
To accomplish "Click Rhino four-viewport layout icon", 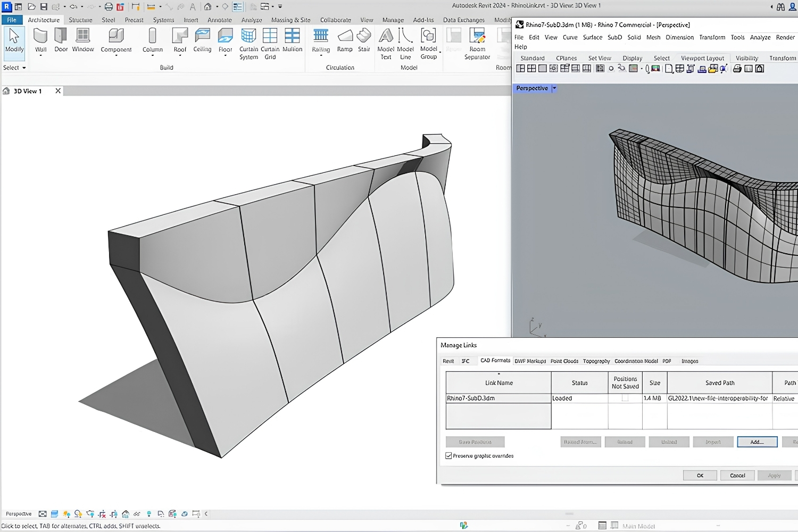I will 531,69.
